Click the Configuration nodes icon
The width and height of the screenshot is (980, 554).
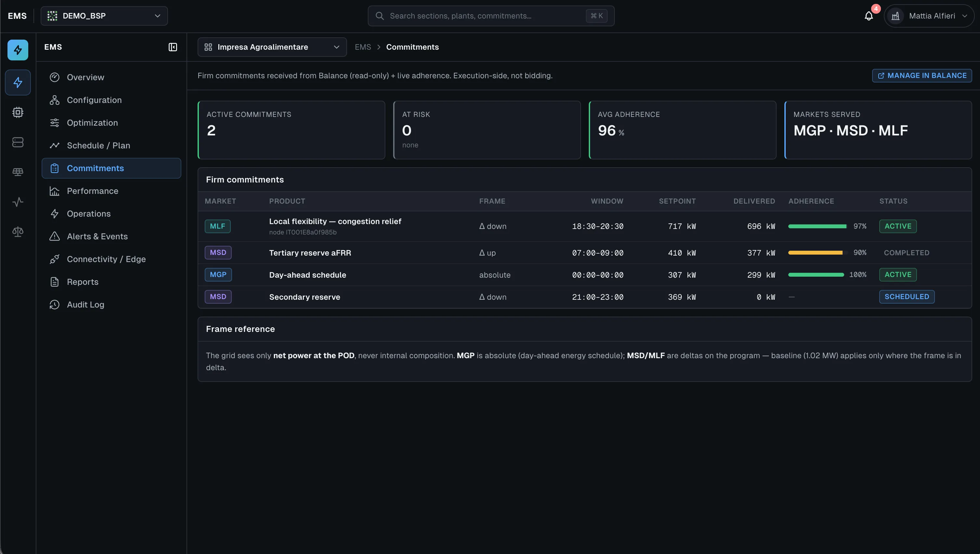(x=55, y=100)
